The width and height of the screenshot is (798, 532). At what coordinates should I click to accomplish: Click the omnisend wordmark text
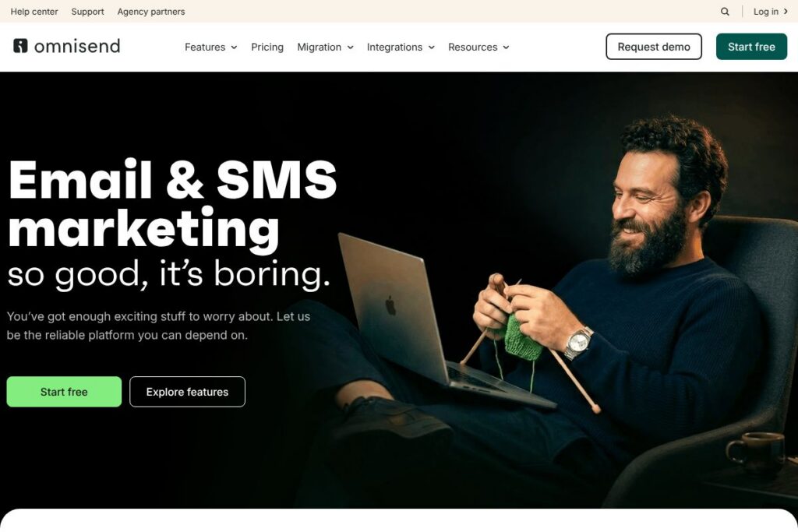click(77, 46)
